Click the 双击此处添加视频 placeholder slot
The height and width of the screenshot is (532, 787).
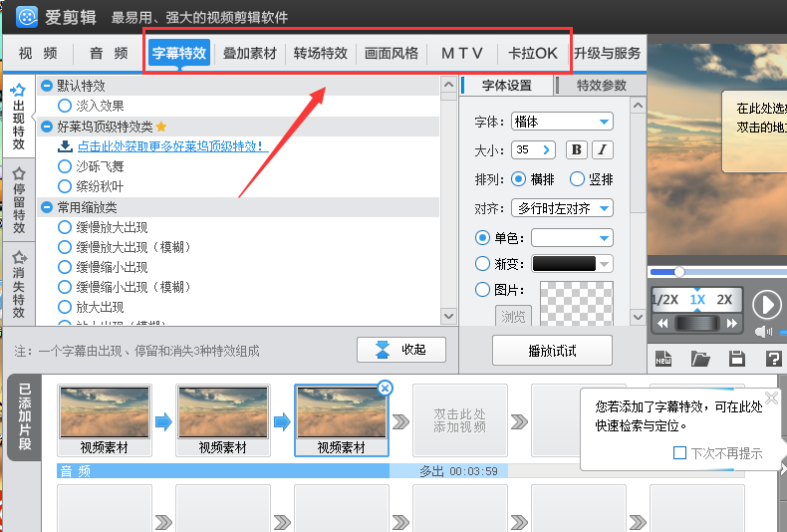click(460, 420)
